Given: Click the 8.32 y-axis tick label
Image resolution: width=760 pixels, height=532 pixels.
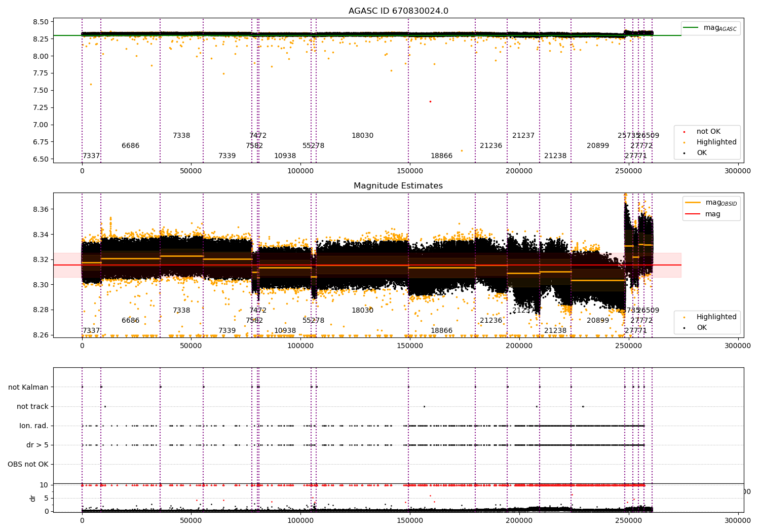Looking at the screenshot, I should point(41,259).
